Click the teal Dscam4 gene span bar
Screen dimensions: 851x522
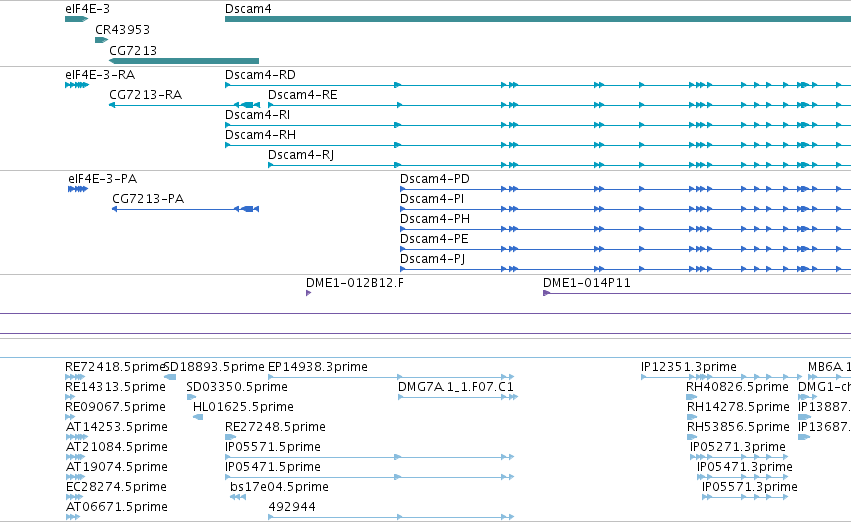538,19
